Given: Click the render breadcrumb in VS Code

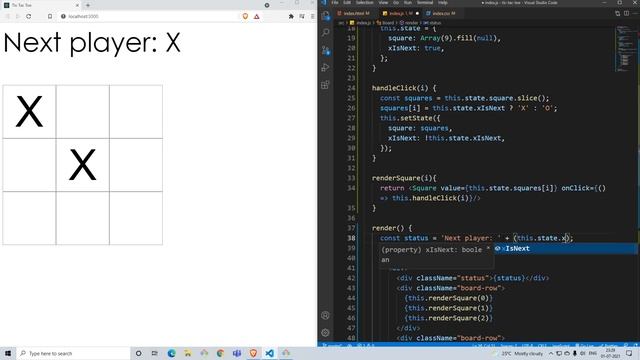Looking at the screenshot, I should click(x=409, y=23).
